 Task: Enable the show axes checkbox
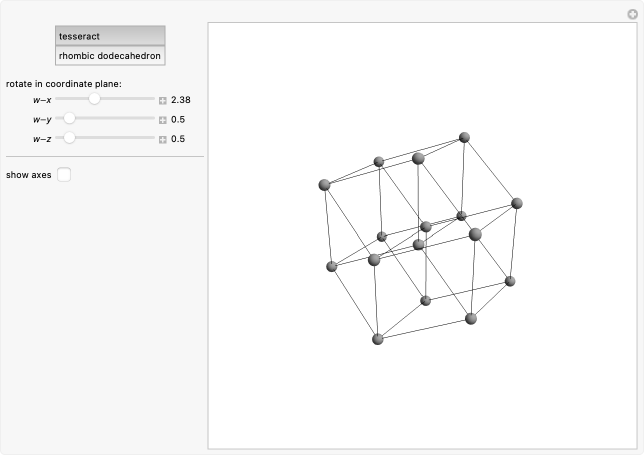click(64, 175)
